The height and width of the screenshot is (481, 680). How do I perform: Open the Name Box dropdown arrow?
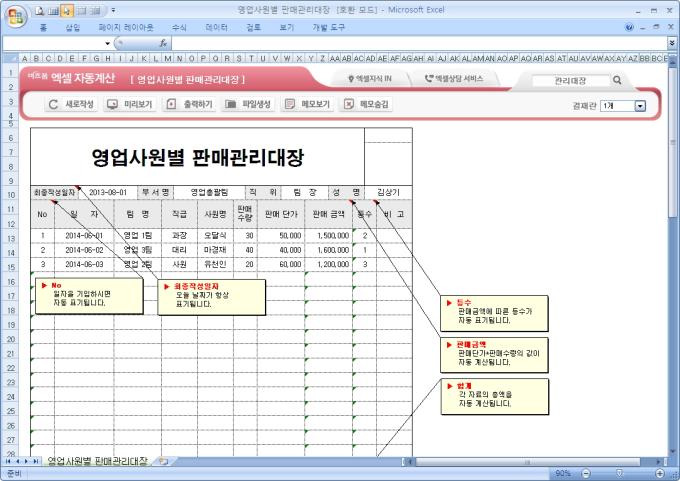[x=108, y=43]
